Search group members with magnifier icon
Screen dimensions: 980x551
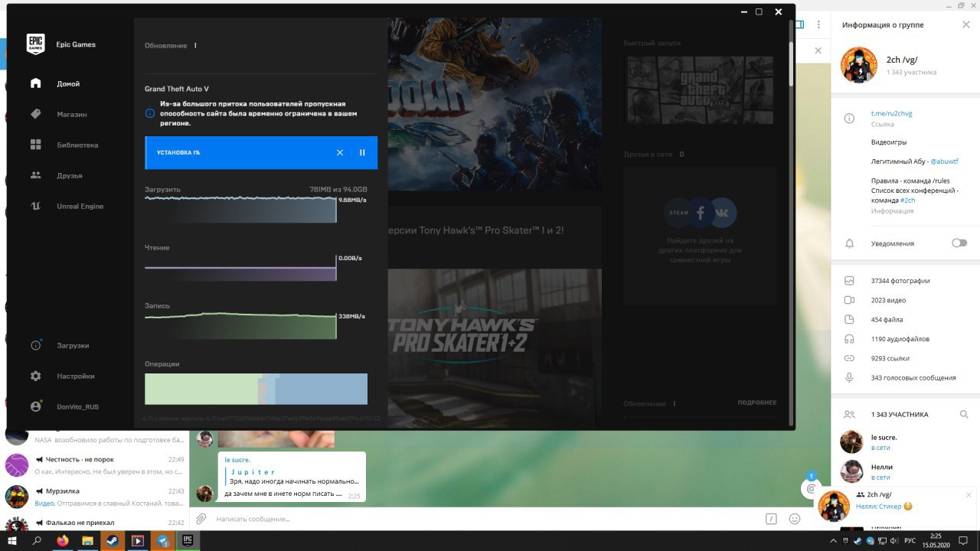pos(964,414)
